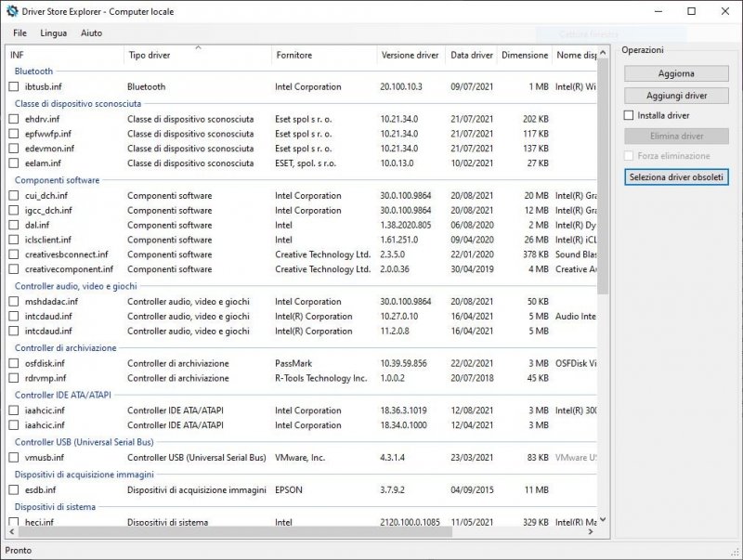The image size is (743, 560).
Task: Enable the Installa driver checkbox
Action: pyautogui.click(x=630, y=116)
